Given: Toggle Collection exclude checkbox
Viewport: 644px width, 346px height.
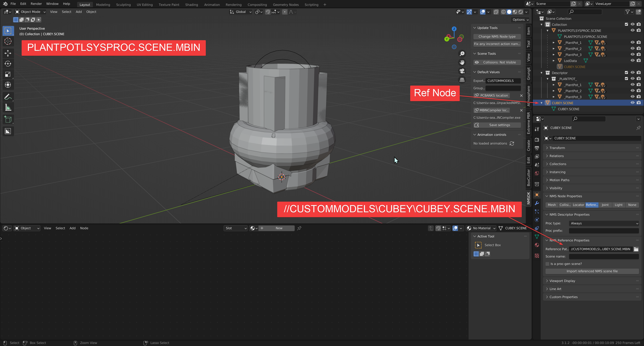Looking at the screenshot, I should coord(626,24).
